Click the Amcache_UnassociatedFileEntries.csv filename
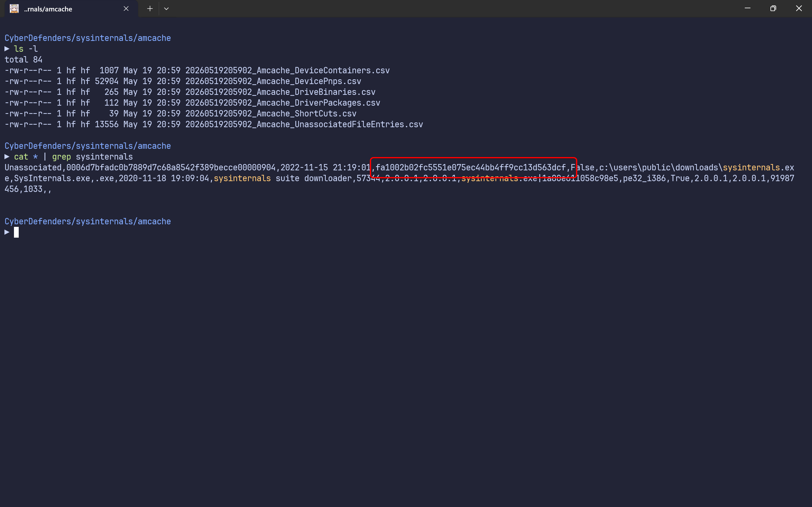The image size is (812, 507). [x=304, y=124]
